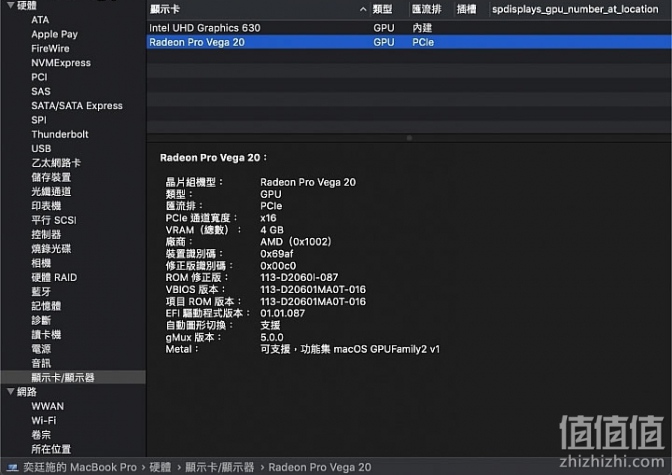Click 奕廷施的 MacBook Pro in path bar
The width and height of the screenshot is (672, 475).
pos(80,467)
